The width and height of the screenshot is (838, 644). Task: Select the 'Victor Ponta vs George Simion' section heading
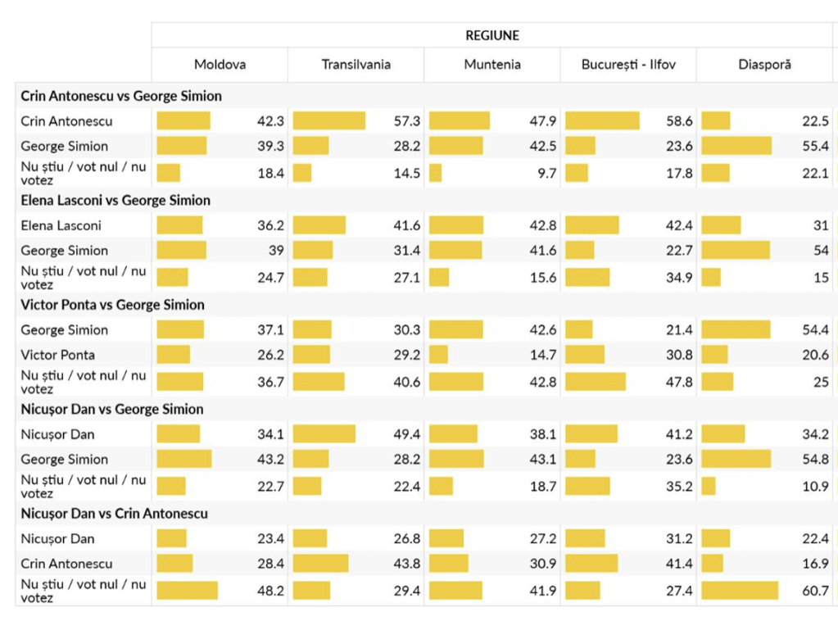coord(112,305)
